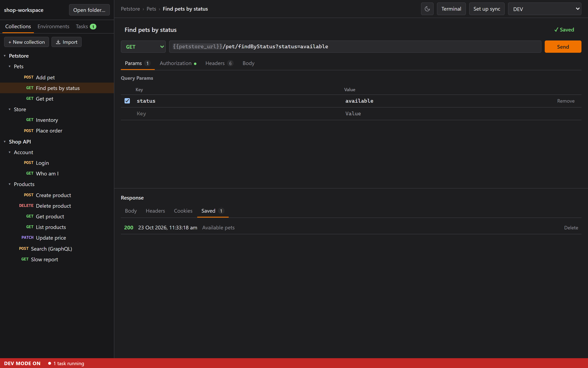
Task: Open the GET method dropdown
Action: pos(143,47)
